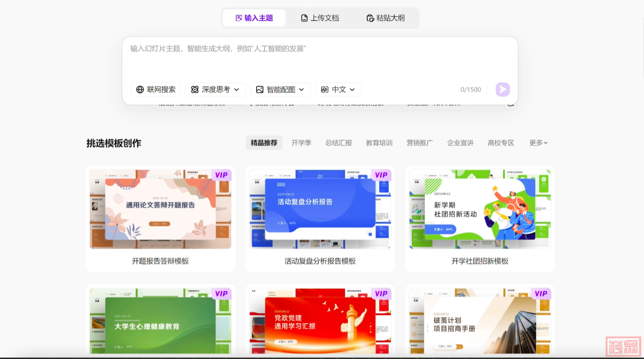Select the 教育培训 template category
Viewport: 644px width, 359px height.
[379, 143]
